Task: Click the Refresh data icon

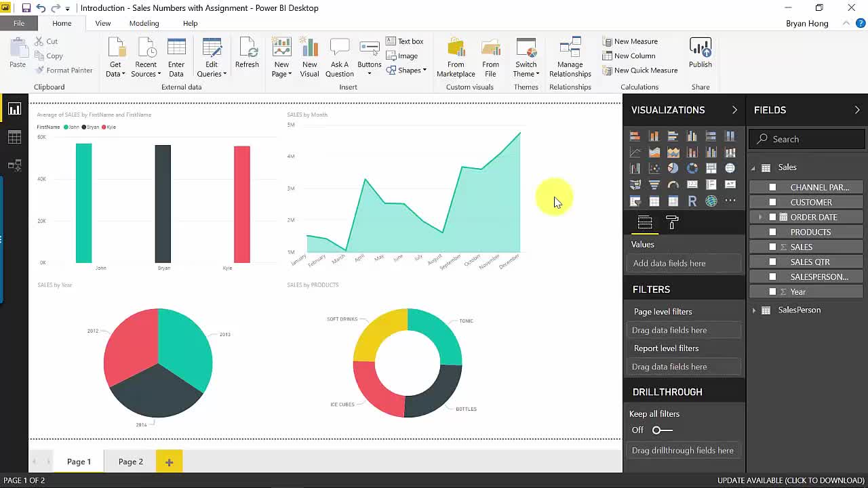Action: coord(247,54)
